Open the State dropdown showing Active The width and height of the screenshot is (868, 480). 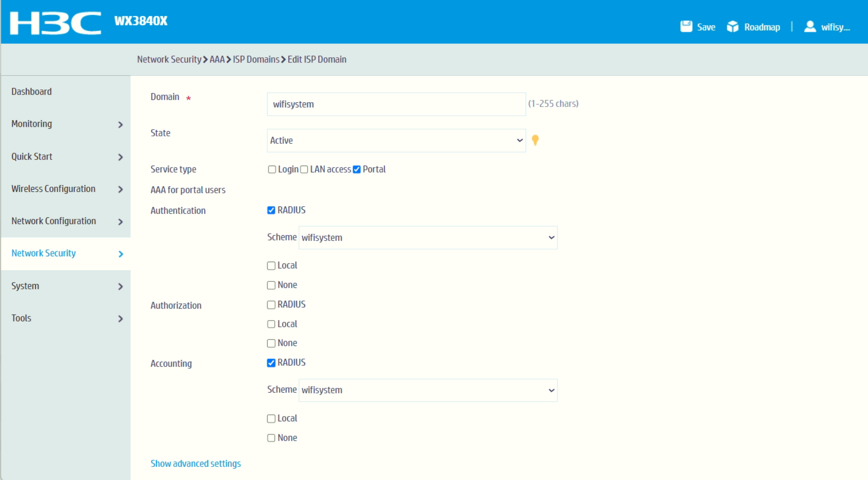(x=396, y=140)
